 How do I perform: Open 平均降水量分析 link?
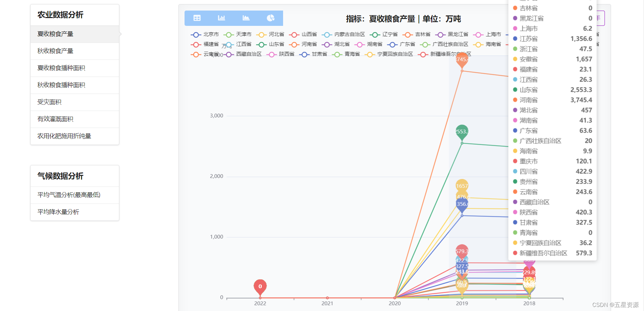tap(75, 212)
